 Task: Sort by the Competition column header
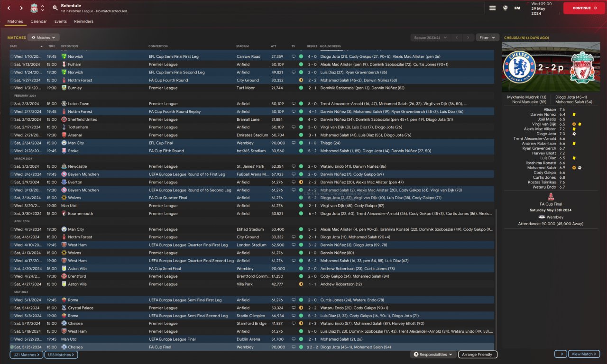pyautogui.click(x=158, y=46)
